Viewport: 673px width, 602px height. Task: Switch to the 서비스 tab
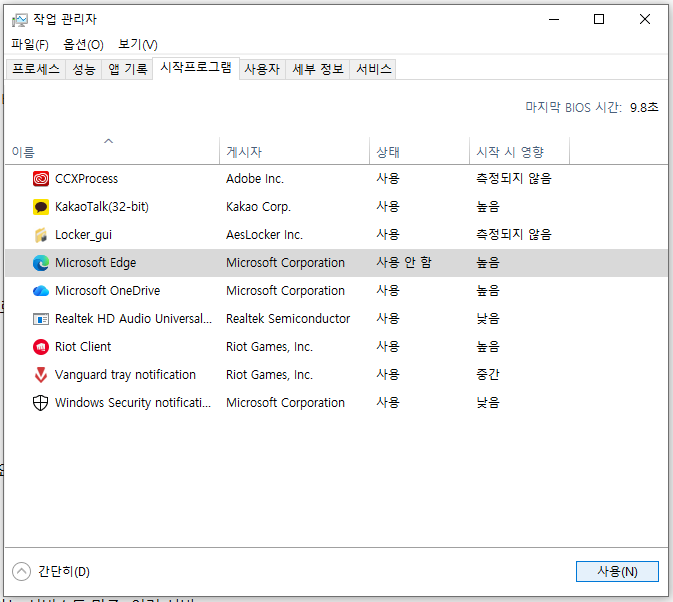click(x=373, y=69)
